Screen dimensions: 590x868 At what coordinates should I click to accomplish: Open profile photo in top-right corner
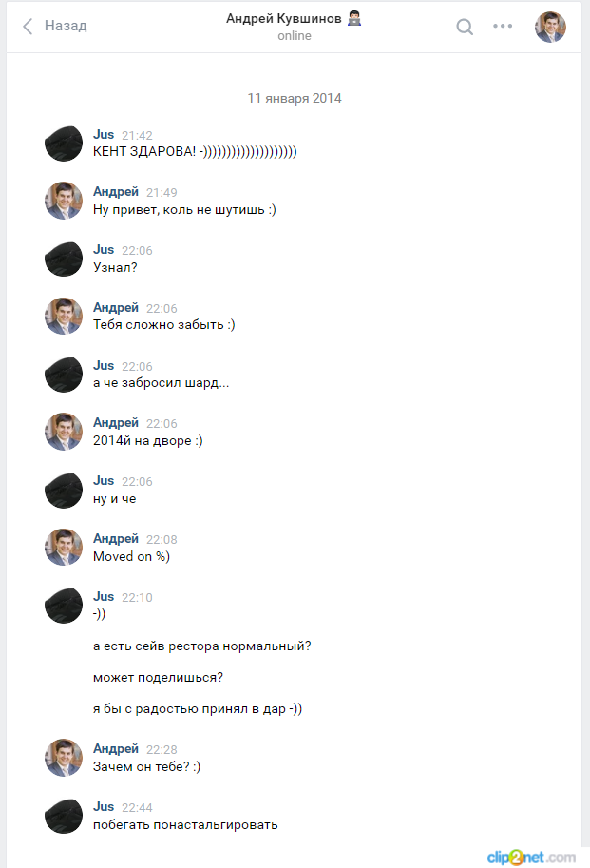pyautogui.click(x=550, y=27)
